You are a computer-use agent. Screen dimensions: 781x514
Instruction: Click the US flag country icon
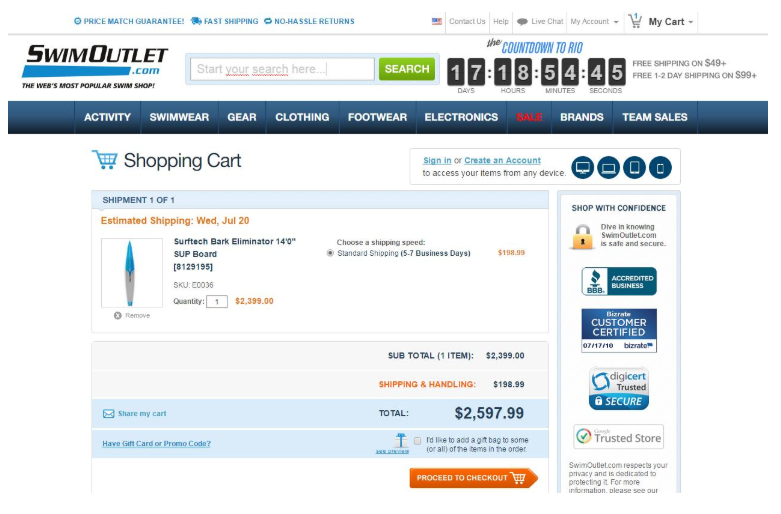point(437,21)
